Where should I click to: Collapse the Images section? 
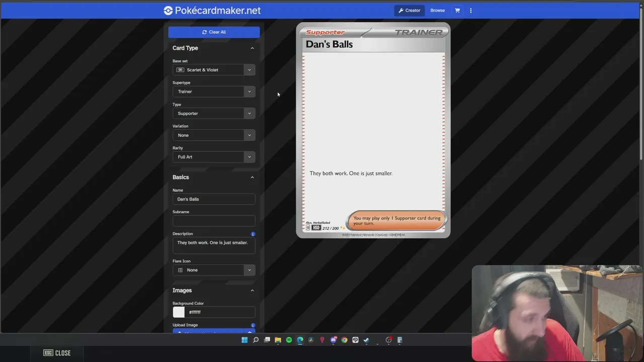point(252,291)
